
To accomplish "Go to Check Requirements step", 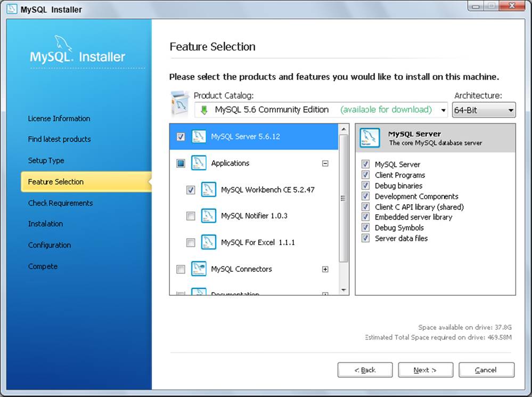I will click(x=60, y=203).
